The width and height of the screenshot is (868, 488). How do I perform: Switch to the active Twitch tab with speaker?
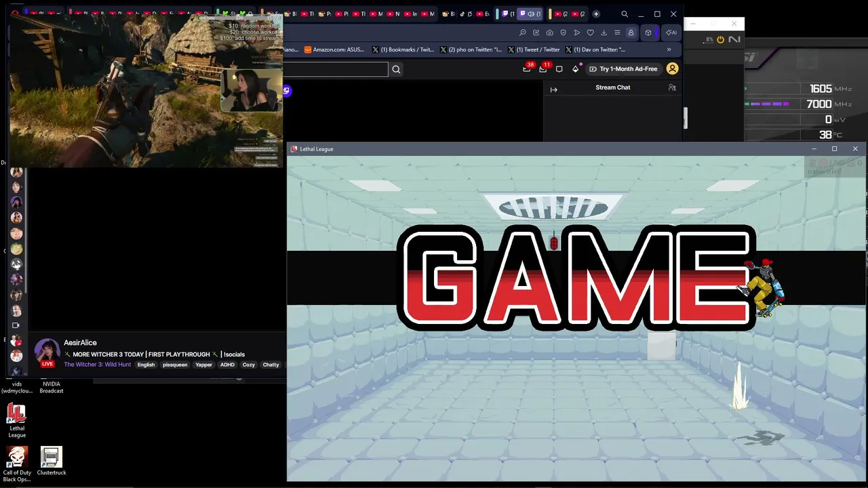(531, 14)
